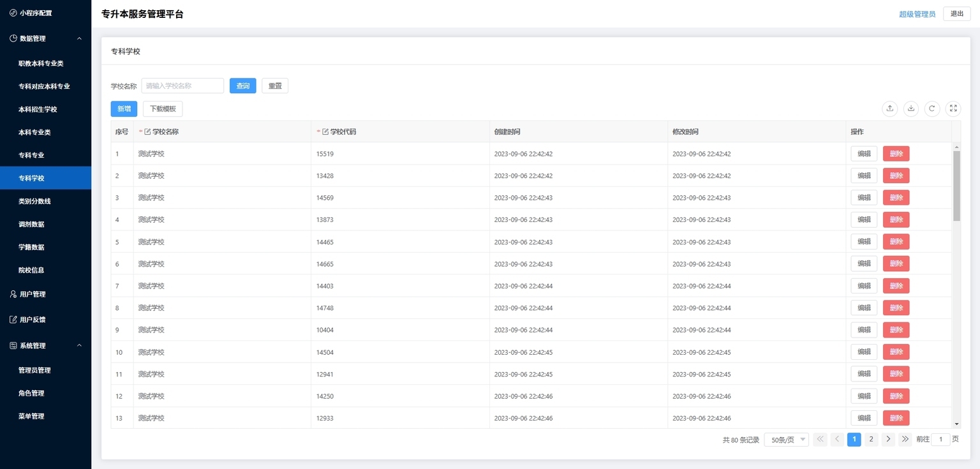Select 小程序配置 in the sidebar
Screen dimensions: 980x469
(x=35, y=13)
